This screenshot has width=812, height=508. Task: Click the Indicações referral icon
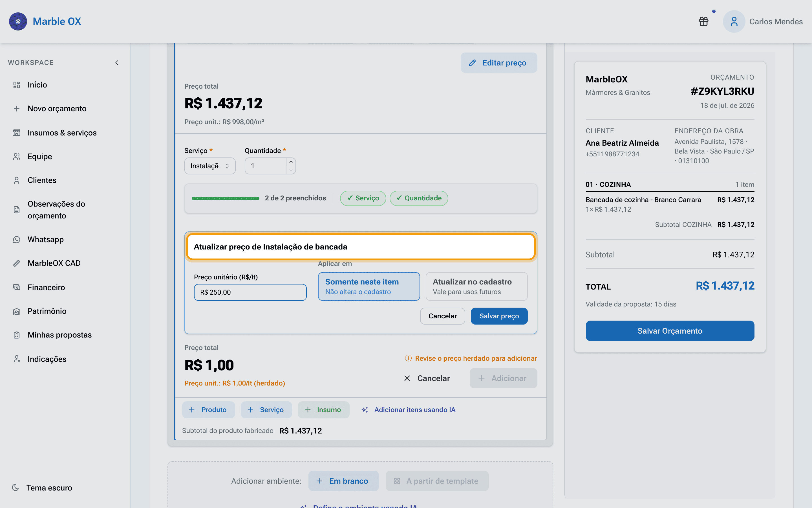coord(16,359)
